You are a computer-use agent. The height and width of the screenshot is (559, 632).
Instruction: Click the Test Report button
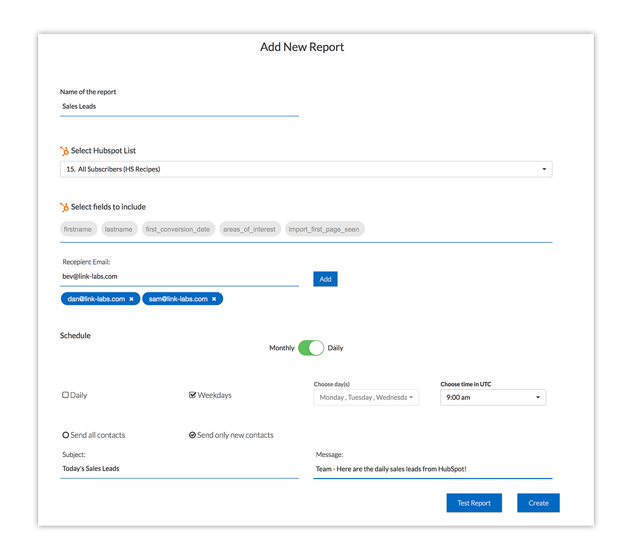pos(474,503)
